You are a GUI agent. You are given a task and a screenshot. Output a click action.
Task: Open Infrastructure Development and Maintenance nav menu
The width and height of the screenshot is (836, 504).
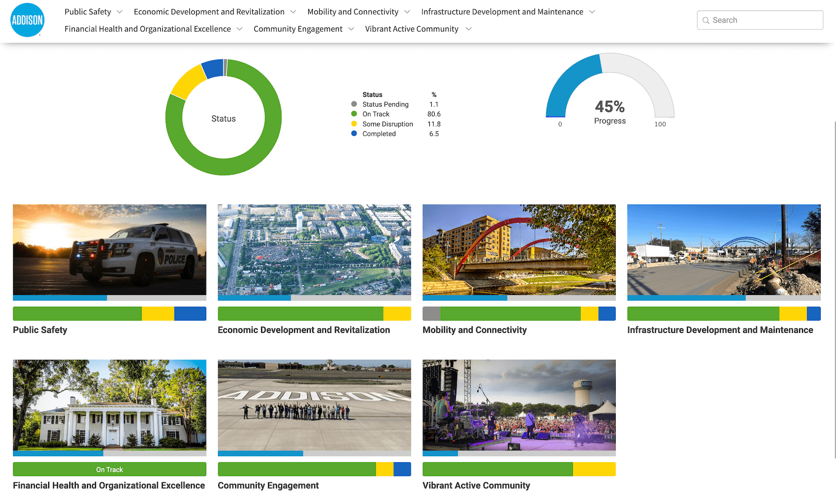[502, 12]
